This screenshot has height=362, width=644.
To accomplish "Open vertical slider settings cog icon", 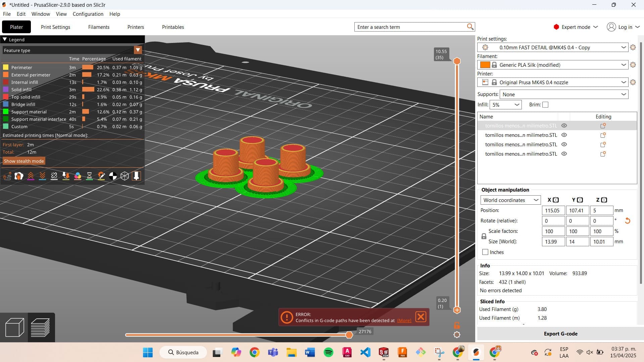I will click(x=457, y=334).
